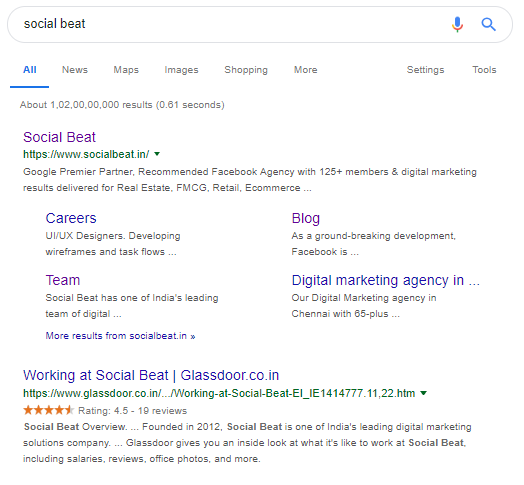Viewport: 524px width, 485px height.
Task: Open the Maps tab
Action: (x=126, y=70)
